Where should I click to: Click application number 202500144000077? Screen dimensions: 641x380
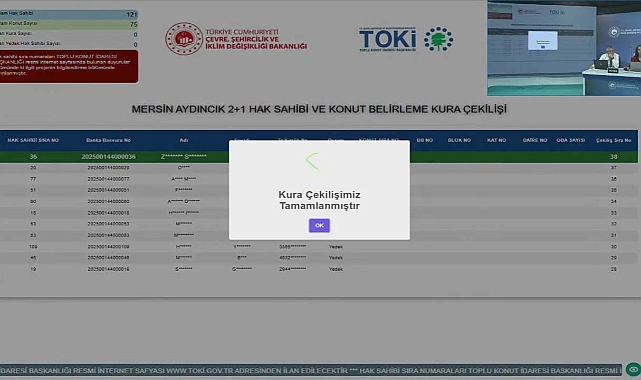click(108, 179)
